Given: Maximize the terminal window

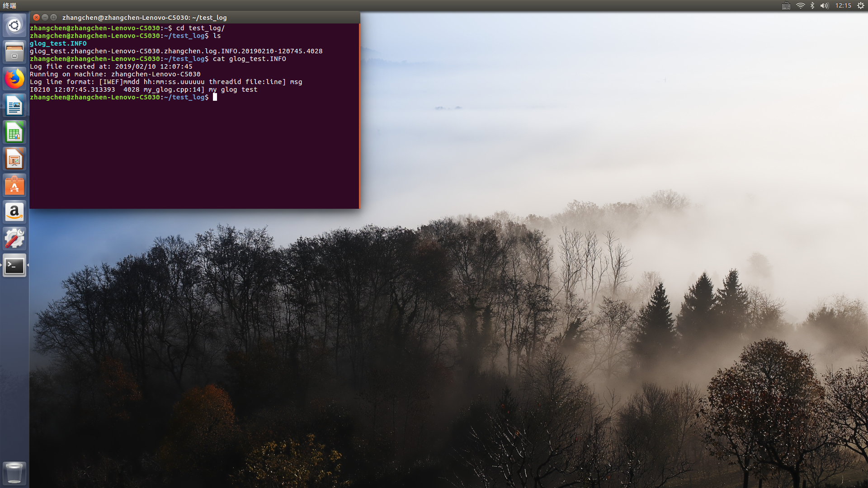Looking at the screenshot, I should [54, 18].
